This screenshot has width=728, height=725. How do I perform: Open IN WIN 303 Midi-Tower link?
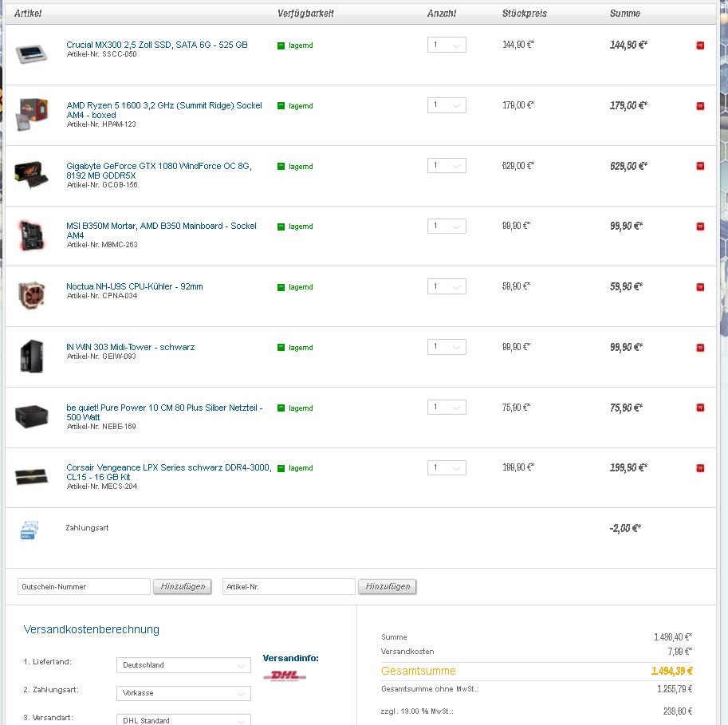tap(131, 347)
